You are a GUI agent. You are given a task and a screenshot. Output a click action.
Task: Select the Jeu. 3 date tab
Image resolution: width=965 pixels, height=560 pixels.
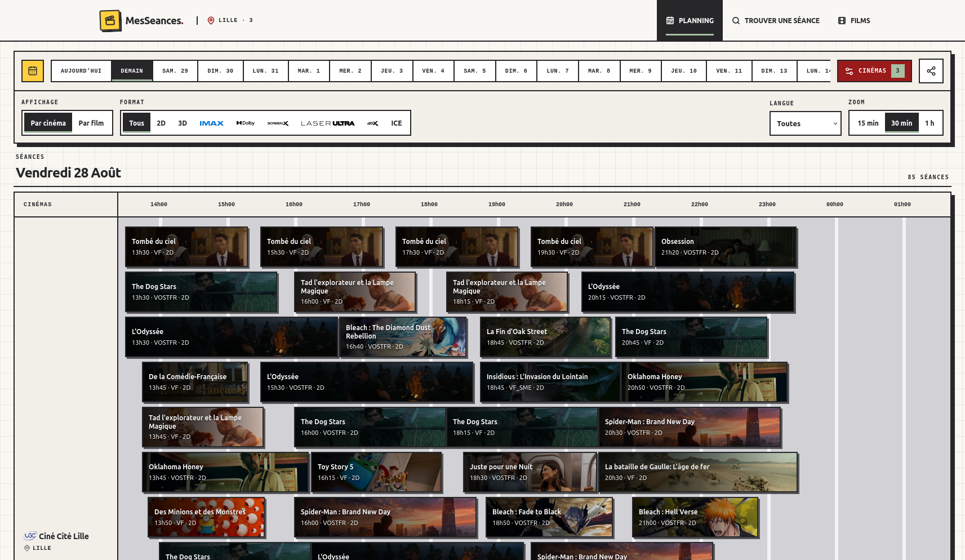(x=392, y=71)
